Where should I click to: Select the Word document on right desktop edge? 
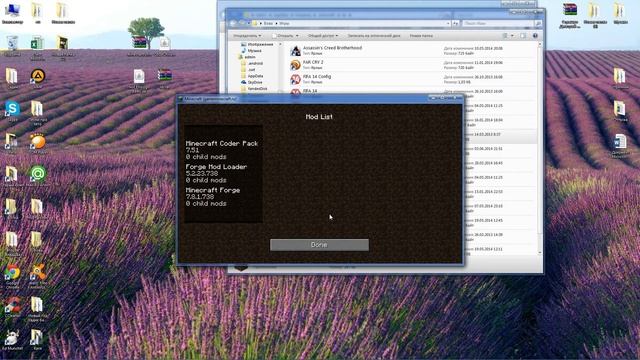pyautogui.click(x=620, y=145)
